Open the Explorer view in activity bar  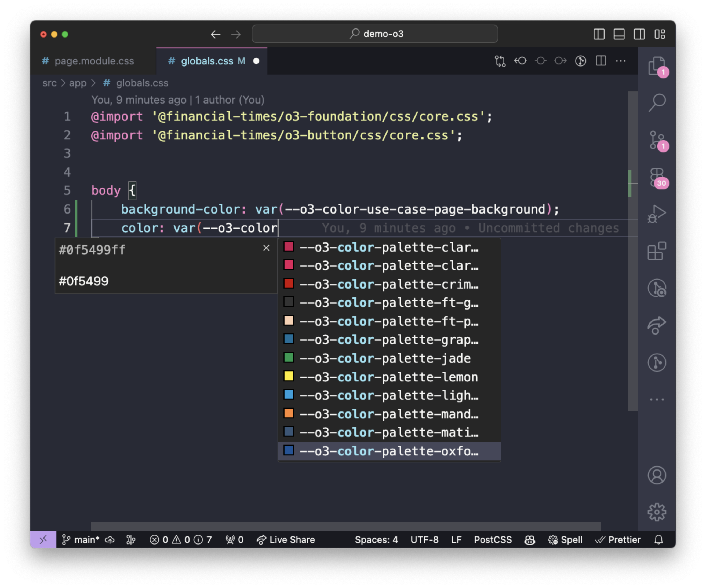pyautogui.click(x=657, y=66)
